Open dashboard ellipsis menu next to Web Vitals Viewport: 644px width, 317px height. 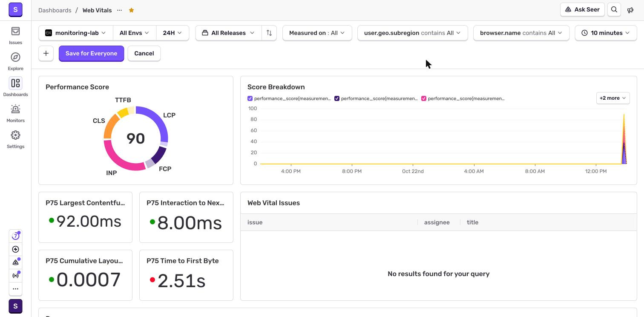point(120,10)
